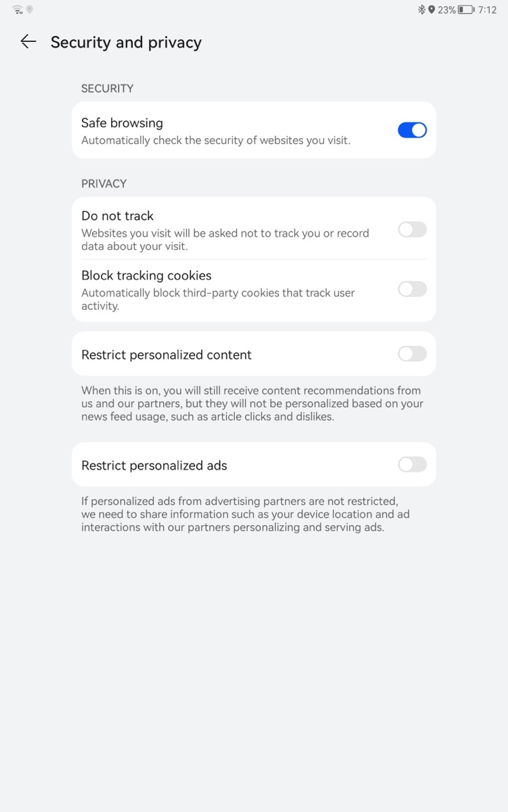This screenshot has width=508, height=812.
Task: Go back using the arrow icon
Action: (28, 42)
